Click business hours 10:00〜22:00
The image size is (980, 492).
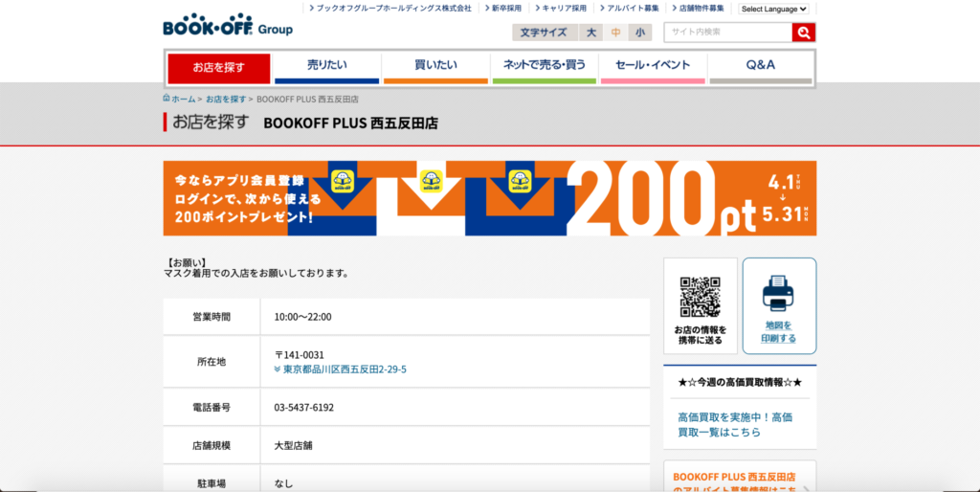click(302, 317)
